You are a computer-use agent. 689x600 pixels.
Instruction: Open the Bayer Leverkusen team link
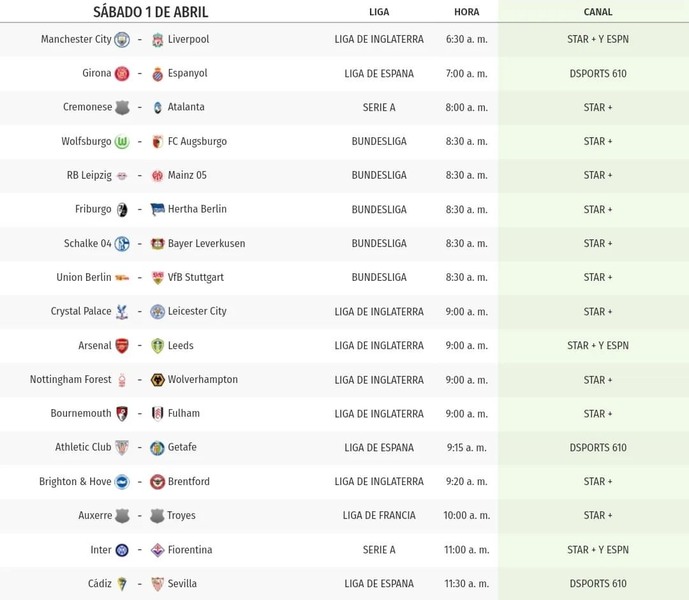[207, 244]
